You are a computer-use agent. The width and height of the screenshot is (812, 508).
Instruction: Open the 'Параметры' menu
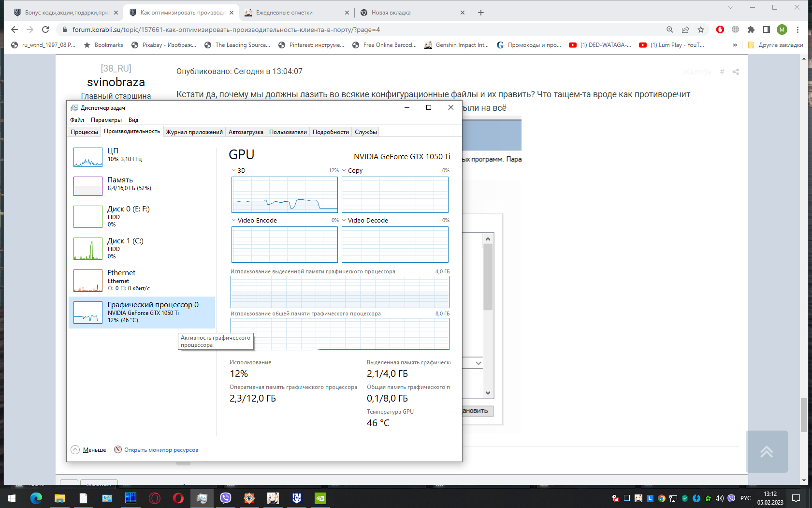[x=106, y=120]
